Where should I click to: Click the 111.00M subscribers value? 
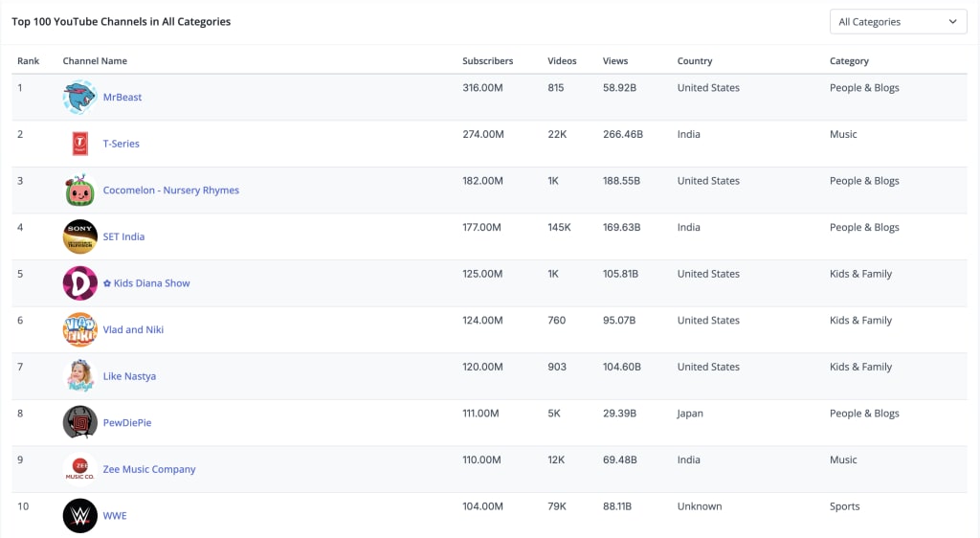pyautogui.click(x=480, y=413)
